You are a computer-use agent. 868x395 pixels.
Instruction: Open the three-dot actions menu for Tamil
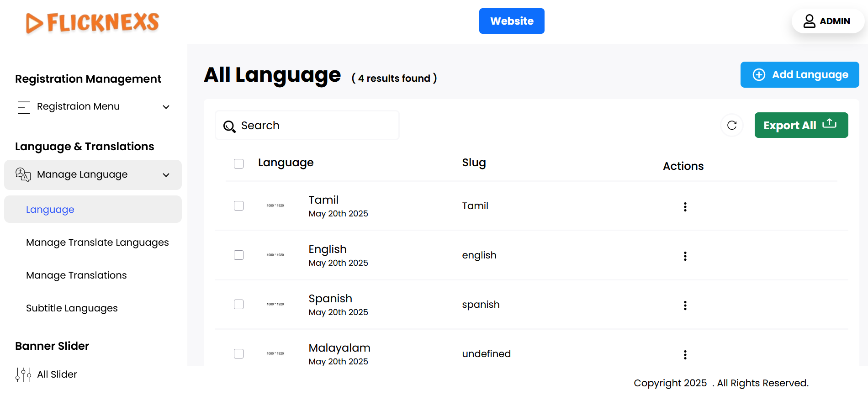(x=685, y=207)
